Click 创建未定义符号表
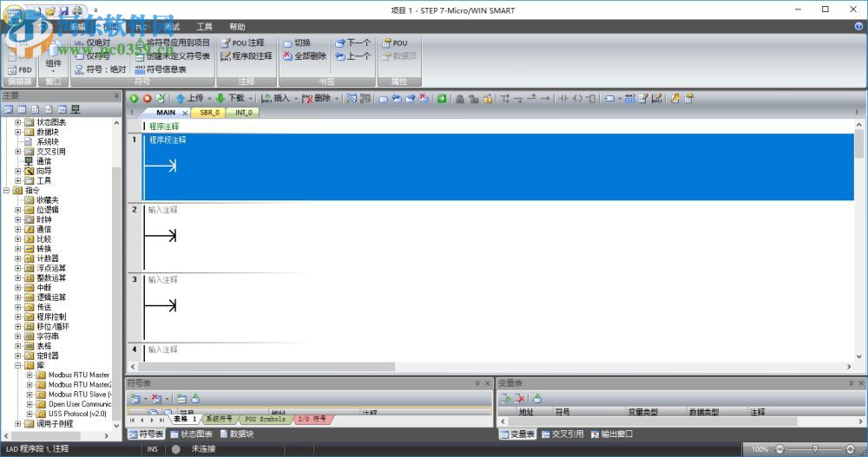 pyautogui.click(x=173, y=55)
